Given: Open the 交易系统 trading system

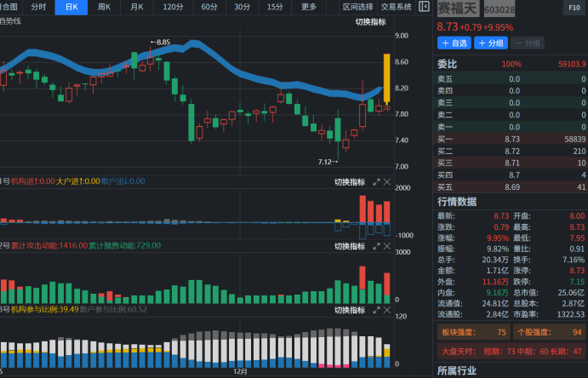Looking at the screenshot, I should 396,7.
